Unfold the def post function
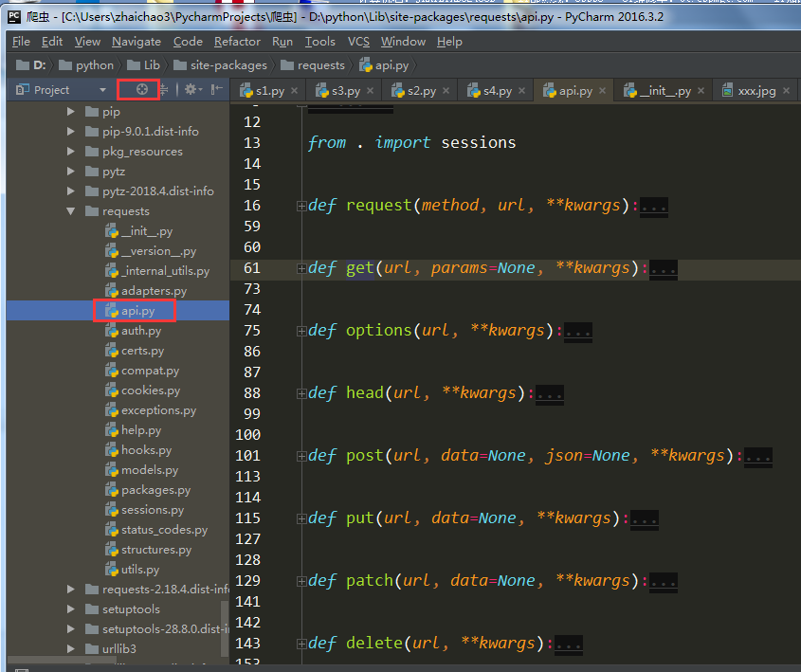This screenshot has width=801, height=672. pyautogui.click(x=301, y=456)
